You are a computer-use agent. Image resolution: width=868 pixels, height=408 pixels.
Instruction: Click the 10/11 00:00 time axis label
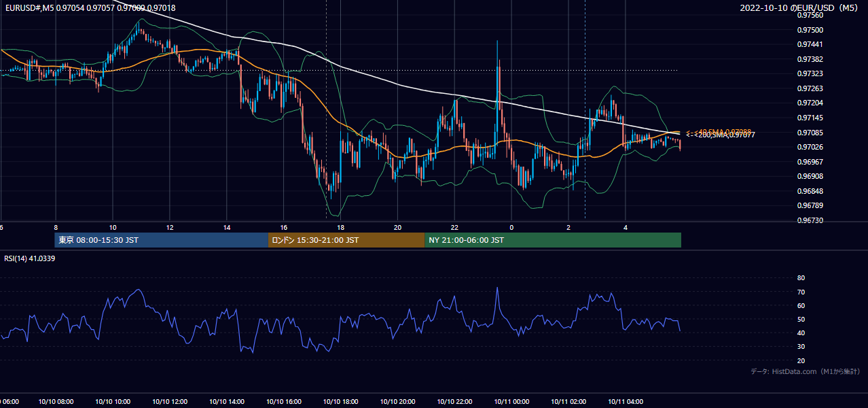[511, 402]
